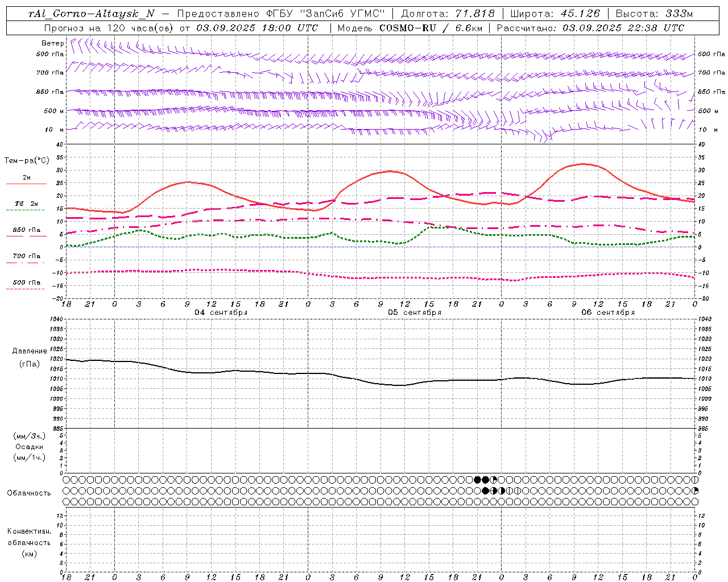Click the Конвективн. label text
This screenshot has height=582, width=728.
coord(29,531)
